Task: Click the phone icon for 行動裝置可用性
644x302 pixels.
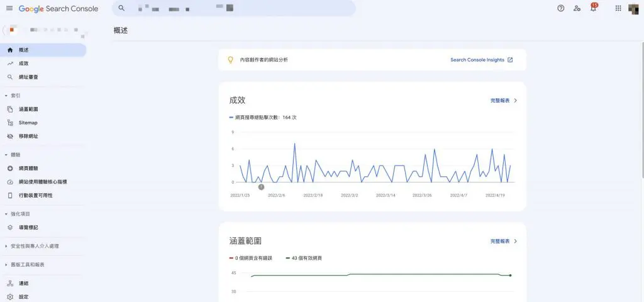Action: 10,196
